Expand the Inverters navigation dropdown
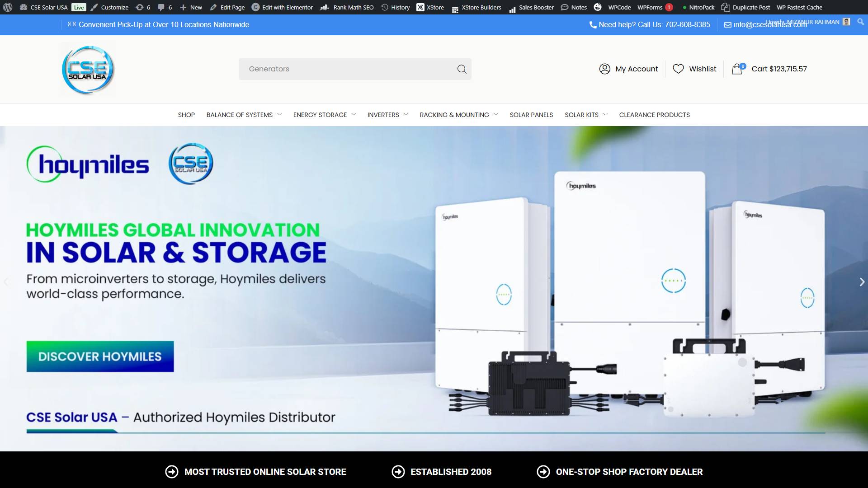The image size is (868, 488). click(x=406, y=115)
